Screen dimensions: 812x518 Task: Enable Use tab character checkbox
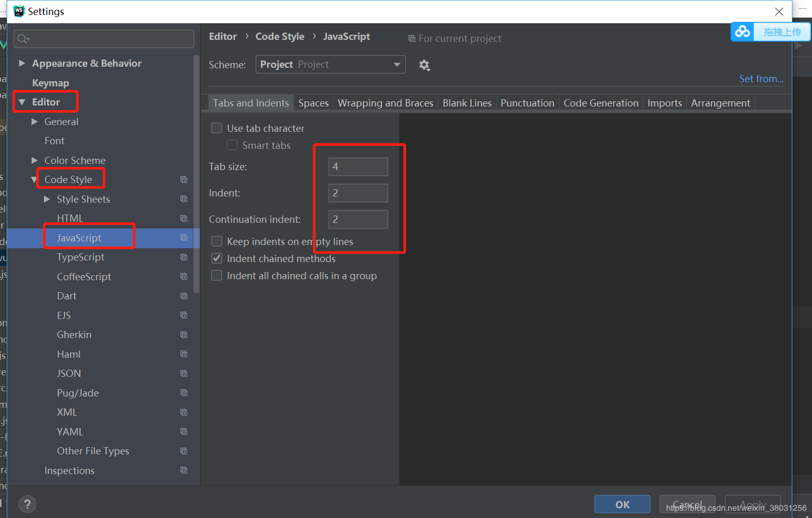217,128
